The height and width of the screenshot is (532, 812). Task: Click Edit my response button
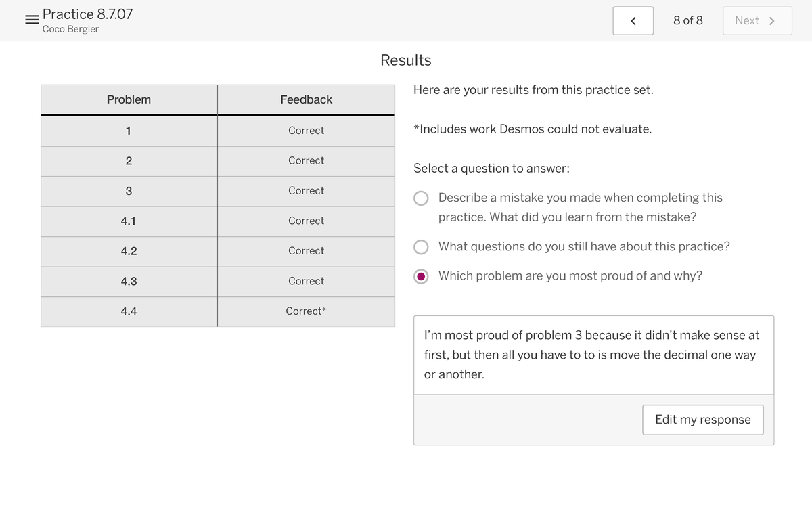click(x=702, y=420)
